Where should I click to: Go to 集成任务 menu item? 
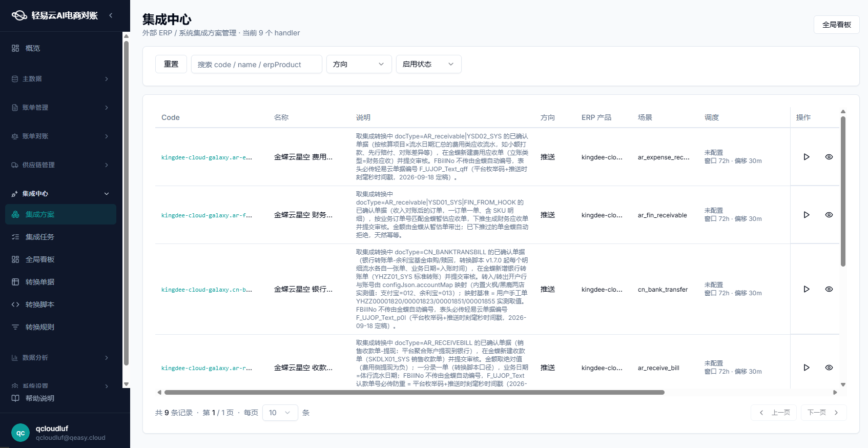click(x=60, y=237)
